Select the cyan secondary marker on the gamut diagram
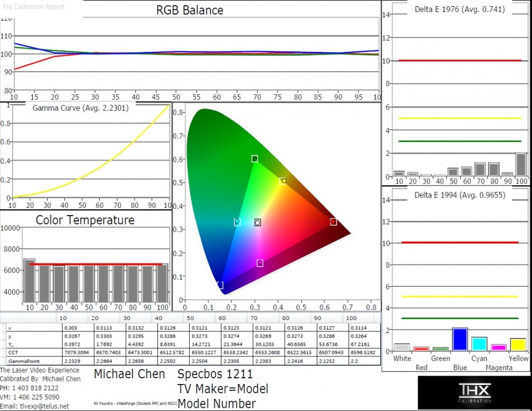The width and height of the screenshot is (532, 411). (x=237, y=222)
